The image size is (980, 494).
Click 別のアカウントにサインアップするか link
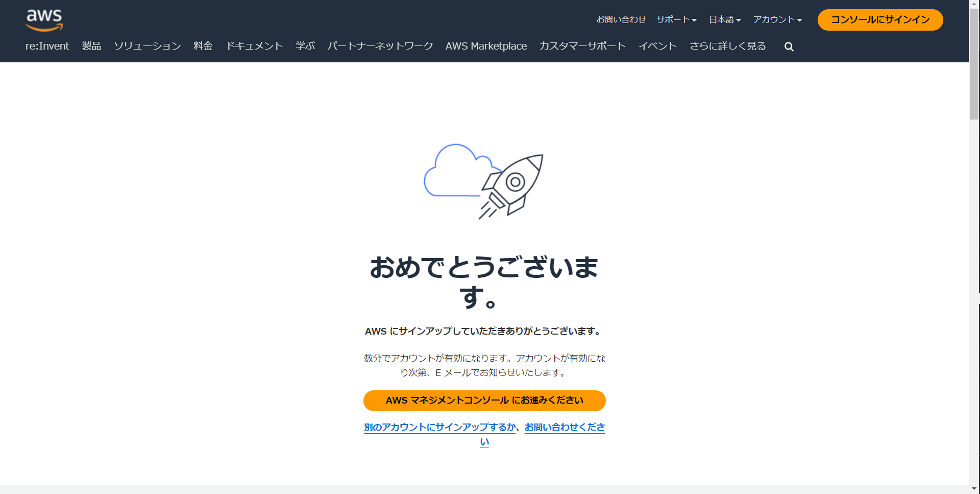click(x=439, y=428)
